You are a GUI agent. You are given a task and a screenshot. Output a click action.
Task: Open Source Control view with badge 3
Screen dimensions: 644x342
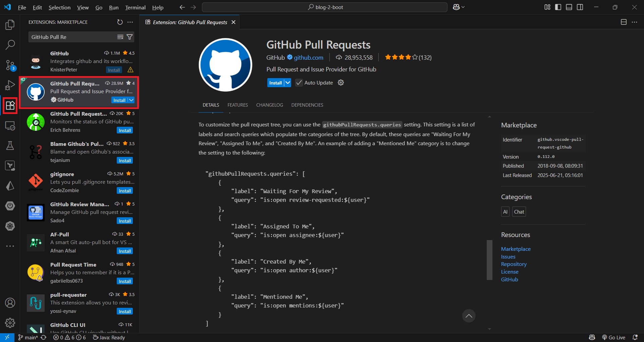click(10, 65)
